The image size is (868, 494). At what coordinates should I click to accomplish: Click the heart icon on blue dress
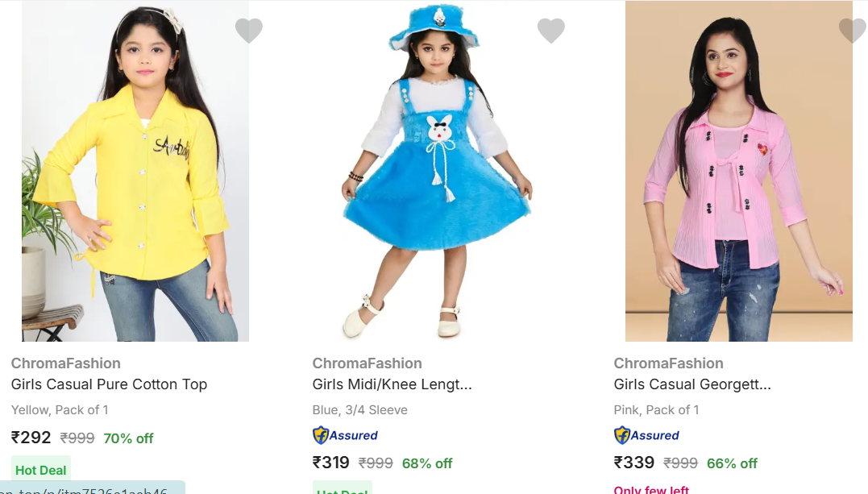550,31
